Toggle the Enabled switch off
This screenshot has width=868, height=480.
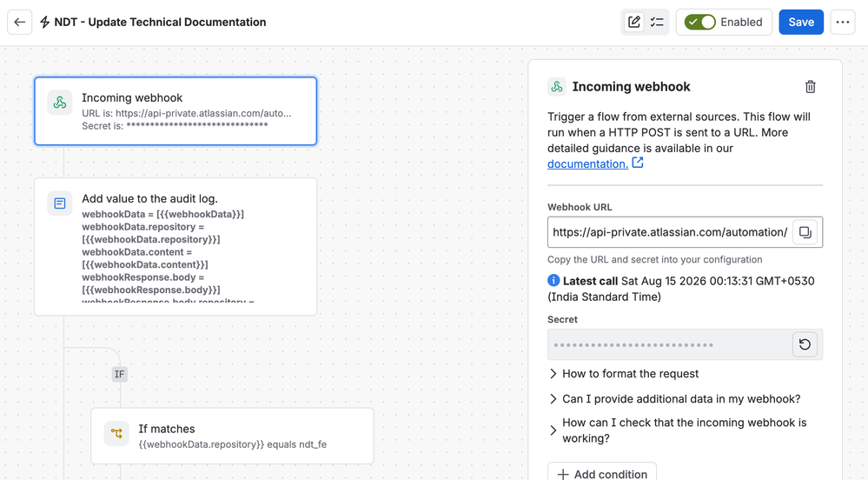click(699, 22)
